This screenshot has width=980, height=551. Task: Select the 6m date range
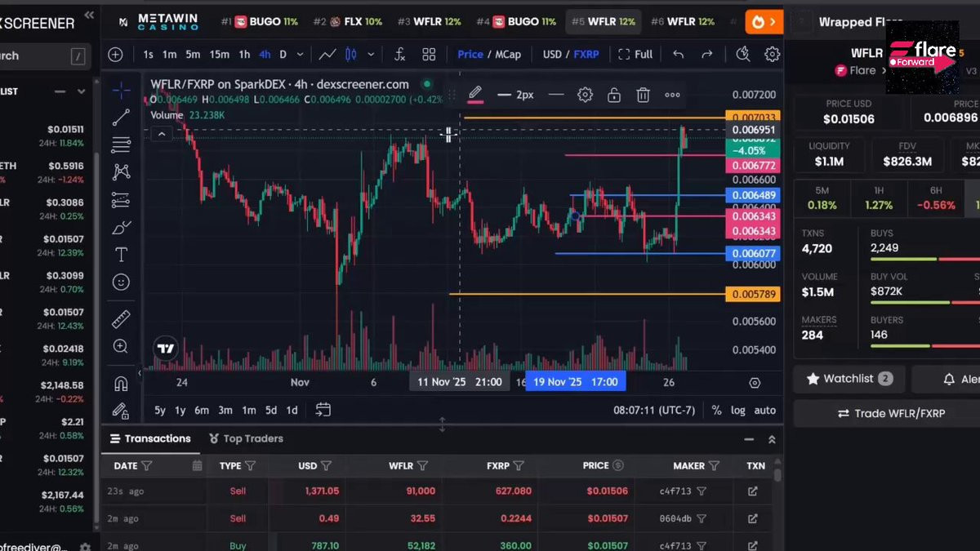[202, 411]
